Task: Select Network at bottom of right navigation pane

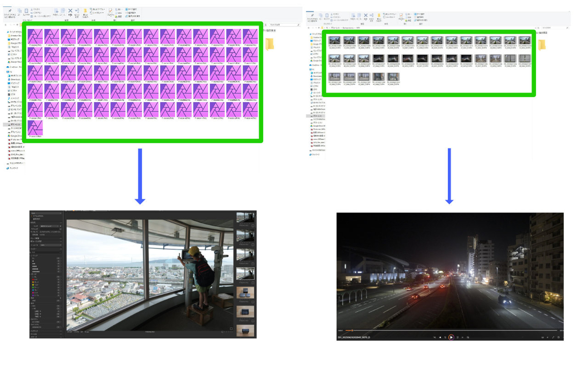Action: (315, 155)
